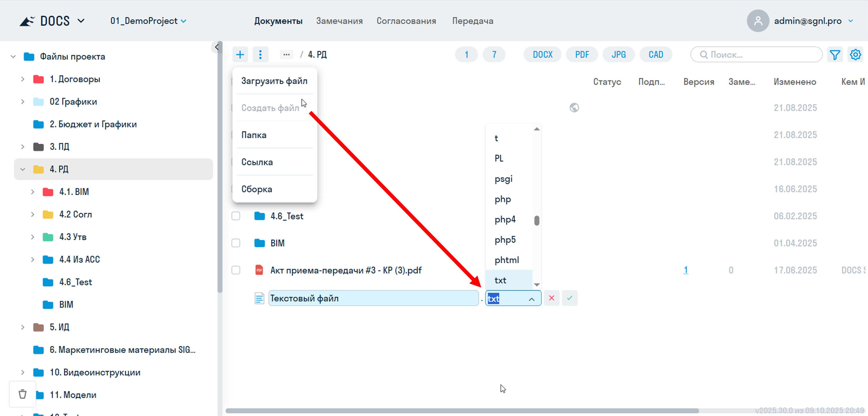Click the Текстовый файл name input field

point(373,298)
